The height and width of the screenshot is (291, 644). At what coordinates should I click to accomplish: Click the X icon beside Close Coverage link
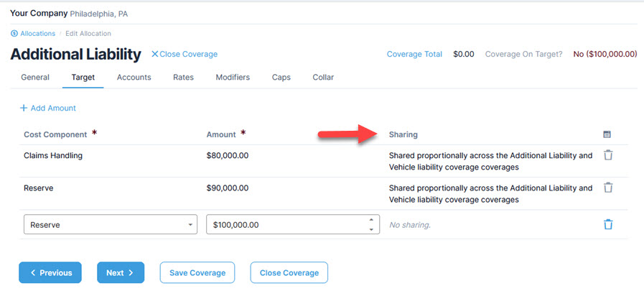154,55
